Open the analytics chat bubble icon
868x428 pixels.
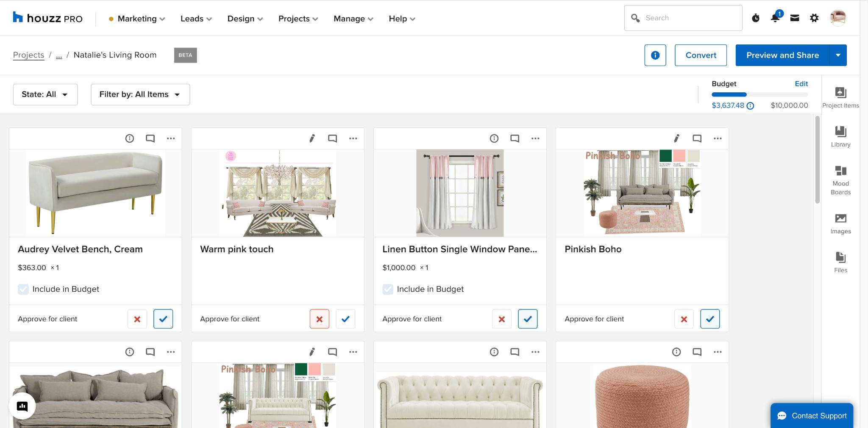point(22,406)
